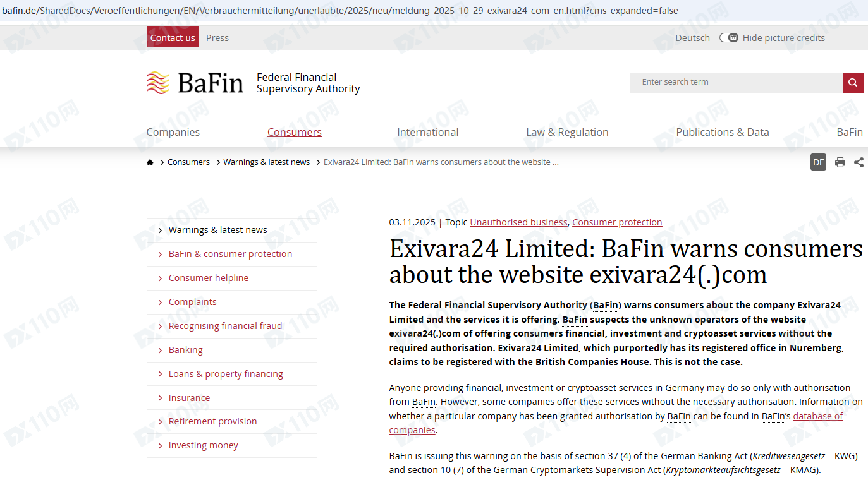Click the Exivara24 Limited article headline
The height and width of the screenshot is (480, 868).
pos(626,261)
